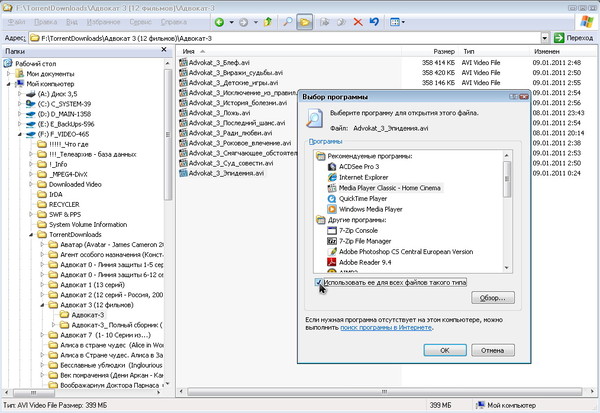Click the folder tree vertical scrollbar thumb

point(168,134)
